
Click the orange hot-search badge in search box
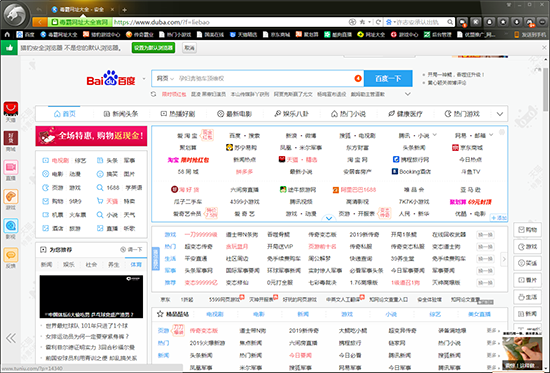pyautogui.click(x=358, y=78)
